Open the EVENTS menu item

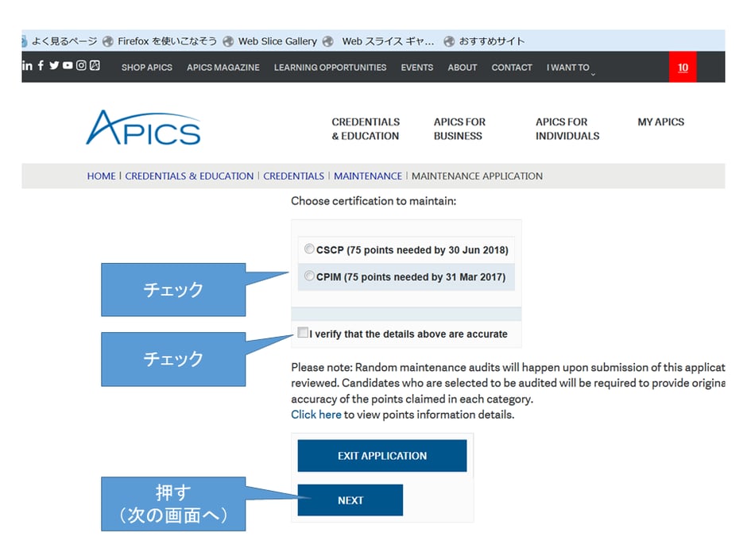click(417, 68)
